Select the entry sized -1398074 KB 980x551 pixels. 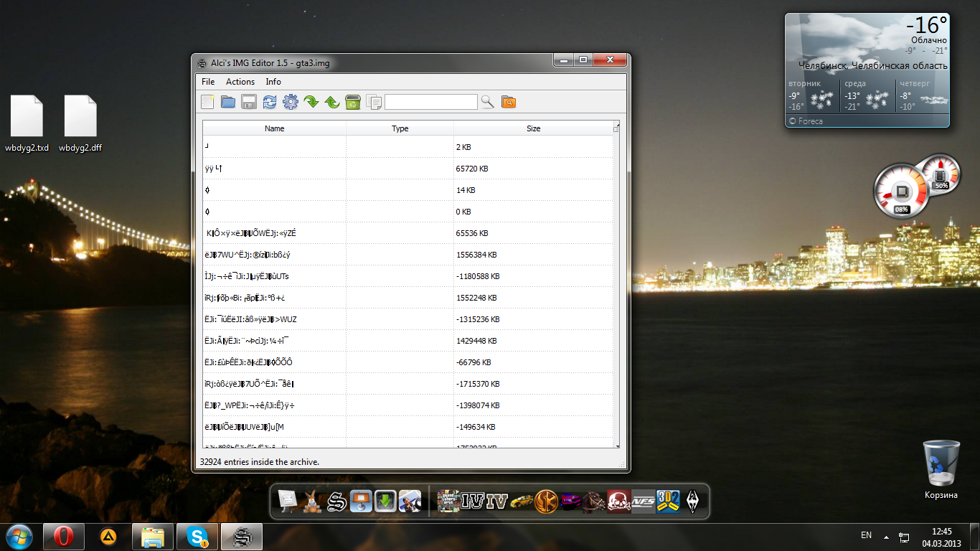(x=407, y=405)
